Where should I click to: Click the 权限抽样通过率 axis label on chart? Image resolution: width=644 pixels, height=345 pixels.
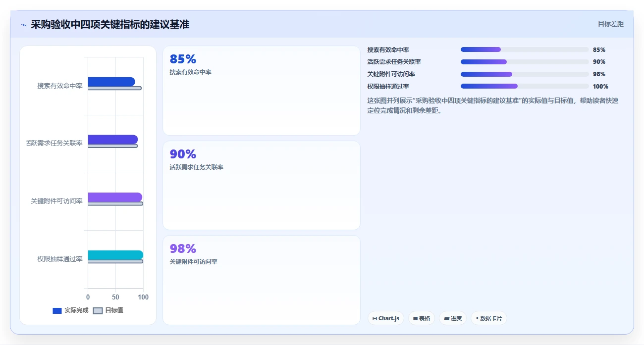[x=60, y=259]
